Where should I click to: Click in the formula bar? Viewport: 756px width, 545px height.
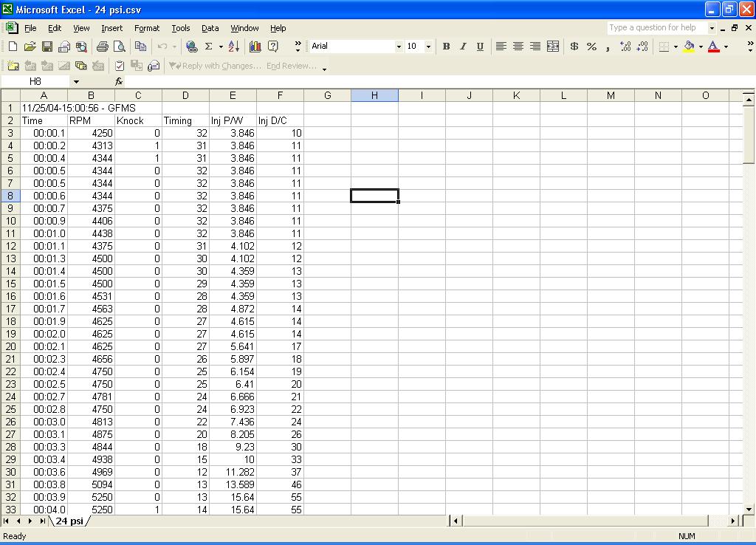point(439,81)
